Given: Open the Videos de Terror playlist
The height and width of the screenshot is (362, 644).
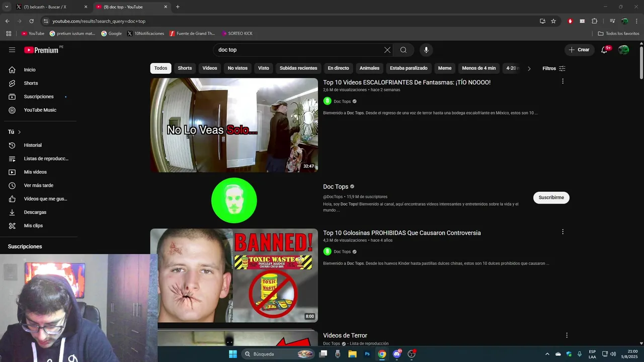Looking at the screenshot, I should coord(345,335).
